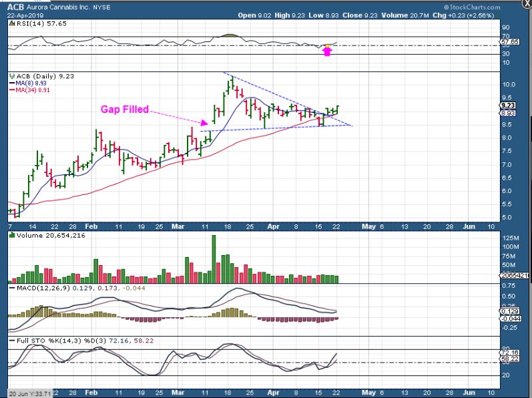Click the 125M label on the volume axis

pyautogui.click(x=511, y=238)
